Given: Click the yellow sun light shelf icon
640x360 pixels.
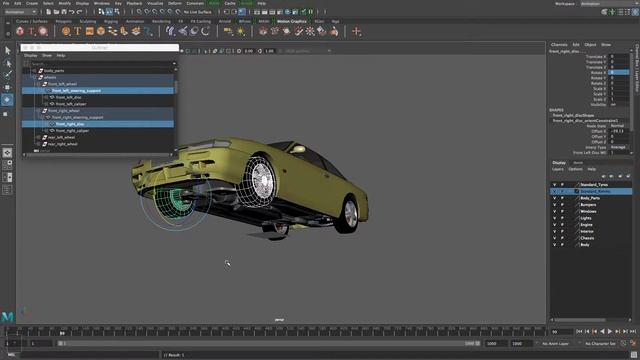Looking at the screenshot, I should pos(241,31).
